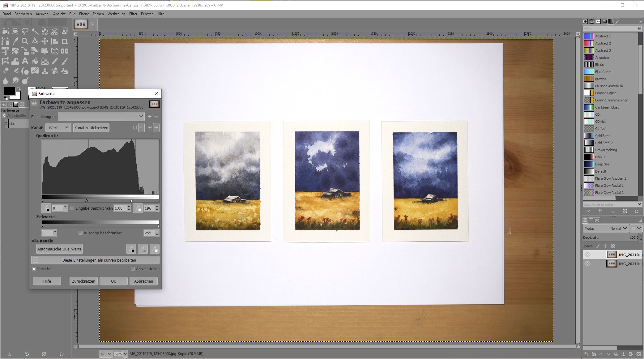Create new layer in layers panel
This screenshot has height=359, width=644.
point(586,354)
